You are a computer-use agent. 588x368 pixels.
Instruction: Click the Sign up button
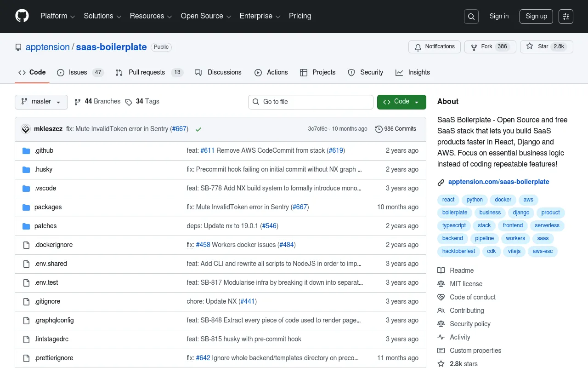point(536,16)
